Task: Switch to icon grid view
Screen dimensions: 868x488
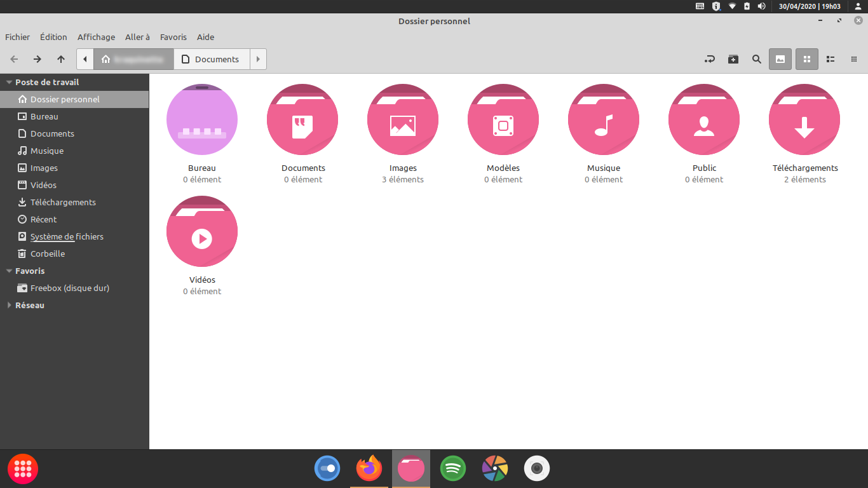Action: pos(807,59)
